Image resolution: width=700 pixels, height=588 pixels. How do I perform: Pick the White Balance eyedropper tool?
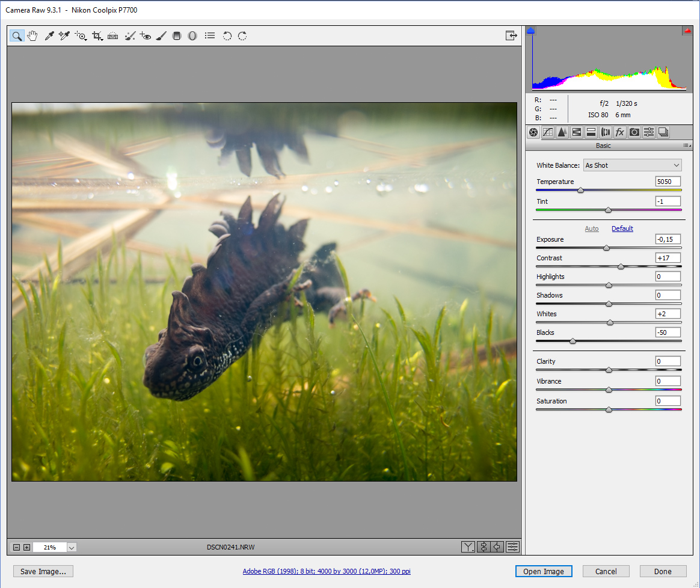pyautogui.click(x=50, y=36)
